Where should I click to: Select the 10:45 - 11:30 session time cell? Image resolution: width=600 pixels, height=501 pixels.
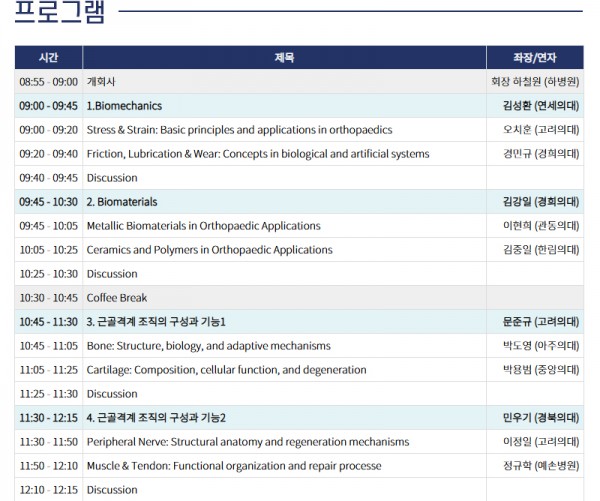click(48, 322)
